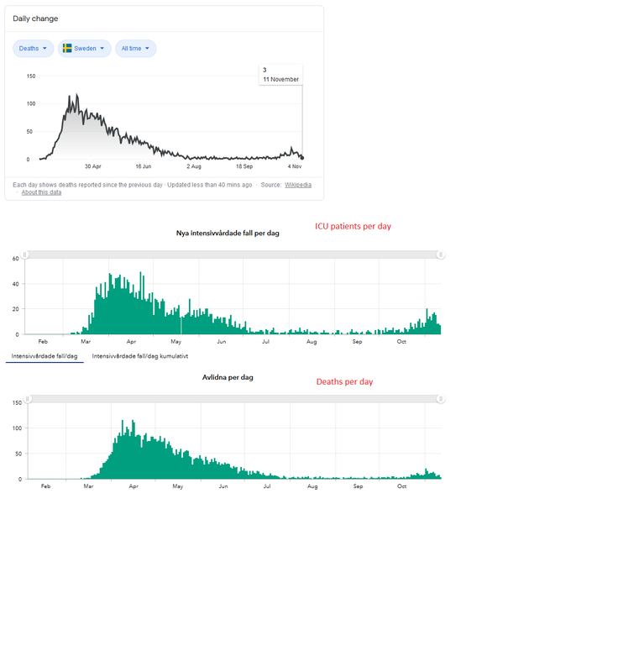This screenshot has height=672, width=618.
Task: Open the All time range dropdown
Action: pyautogui.click(x=135, y=49)
